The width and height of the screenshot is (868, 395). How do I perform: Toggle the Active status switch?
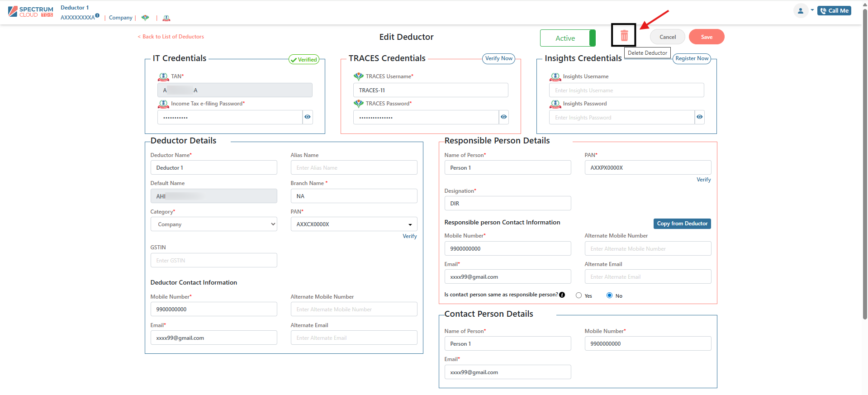click(568, 38)
